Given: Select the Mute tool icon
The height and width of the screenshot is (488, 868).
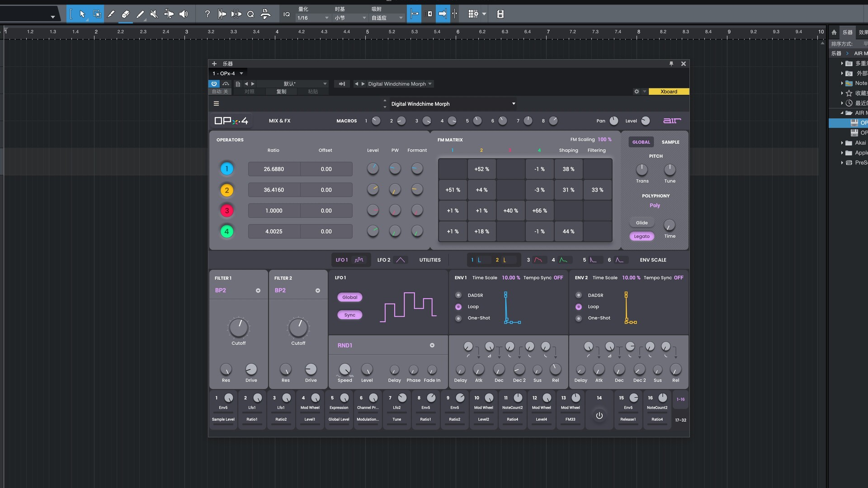Looking at the screenshot, I should click(154, 14).
